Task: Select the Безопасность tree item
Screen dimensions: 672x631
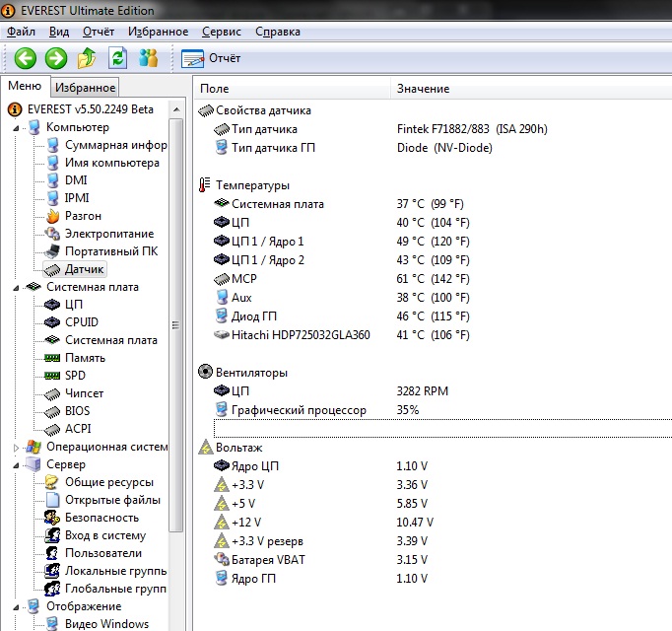Action: tap(101, 518)
